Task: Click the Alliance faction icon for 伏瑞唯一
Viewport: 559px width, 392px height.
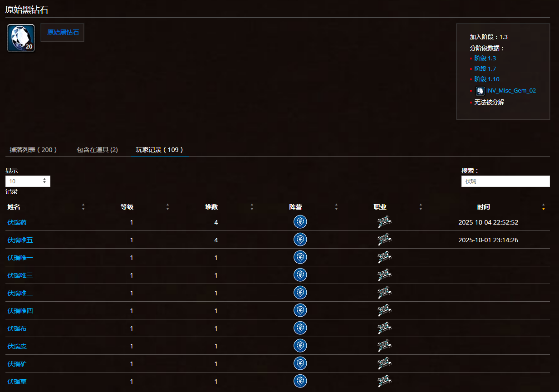Action: [300, 257]
